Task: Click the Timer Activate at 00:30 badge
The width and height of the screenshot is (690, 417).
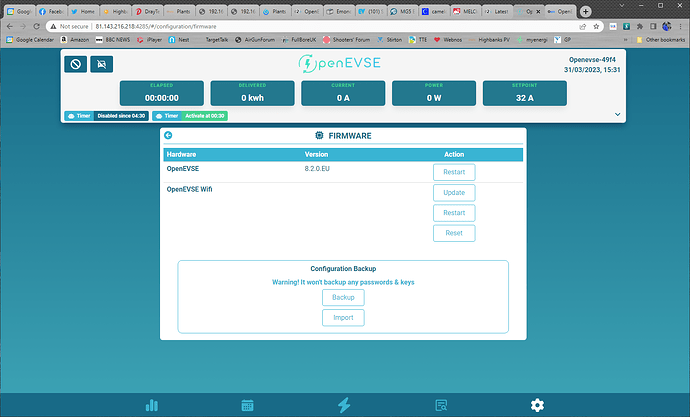Action: pyautogui.click(x=190, y=116)
